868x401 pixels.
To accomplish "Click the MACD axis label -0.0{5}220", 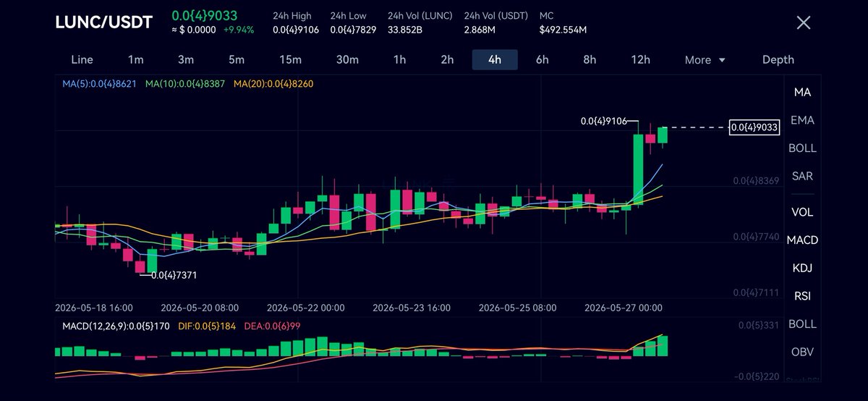I will pos(756,377).
